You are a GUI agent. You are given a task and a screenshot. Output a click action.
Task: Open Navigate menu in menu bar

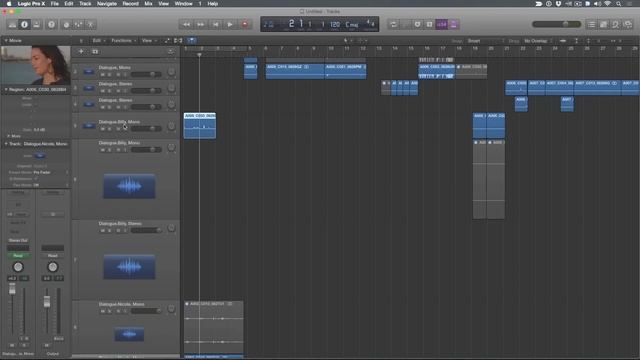[107, 4]
